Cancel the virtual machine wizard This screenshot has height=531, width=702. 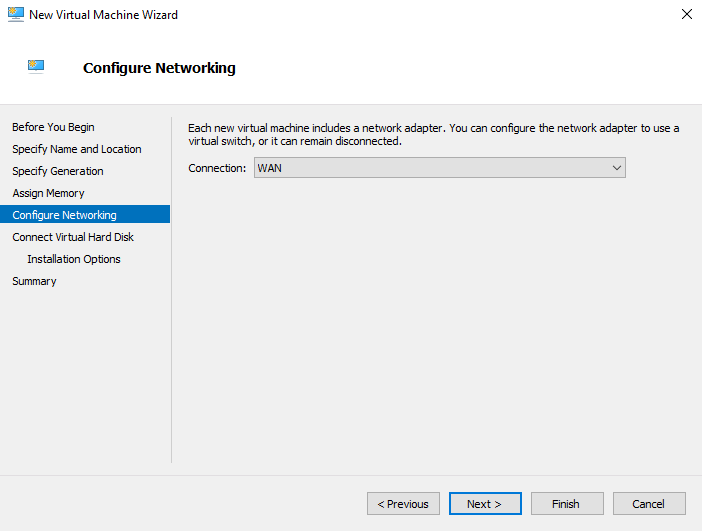tap(648, 504)
